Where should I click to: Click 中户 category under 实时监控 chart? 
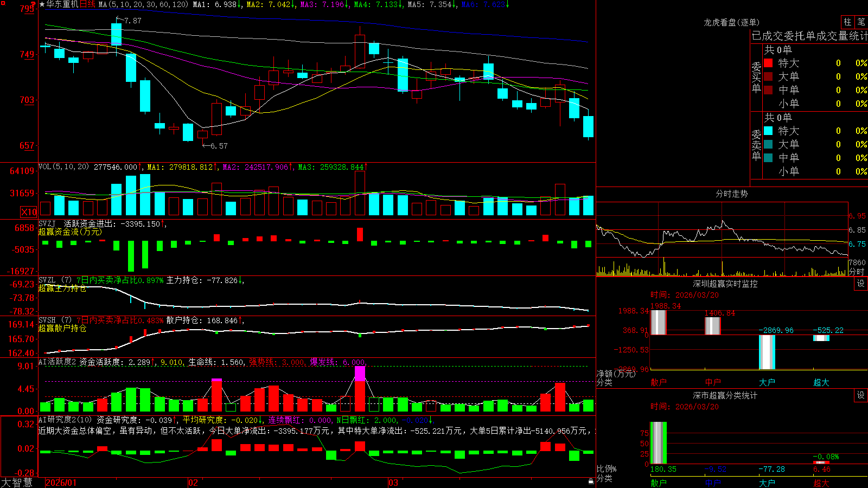tap(713, 382)
